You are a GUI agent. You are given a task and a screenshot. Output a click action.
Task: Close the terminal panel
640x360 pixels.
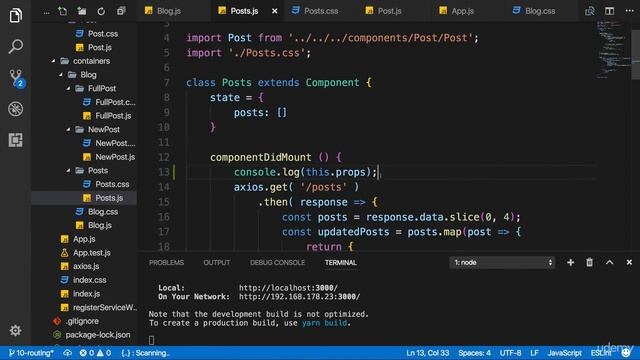[629, 262]
